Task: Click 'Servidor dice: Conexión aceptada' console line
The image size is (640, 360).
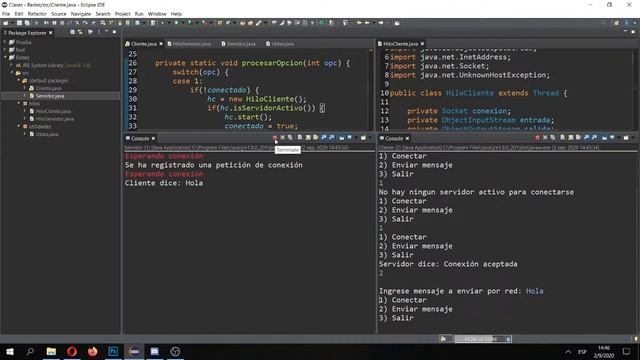Action: 448,264
